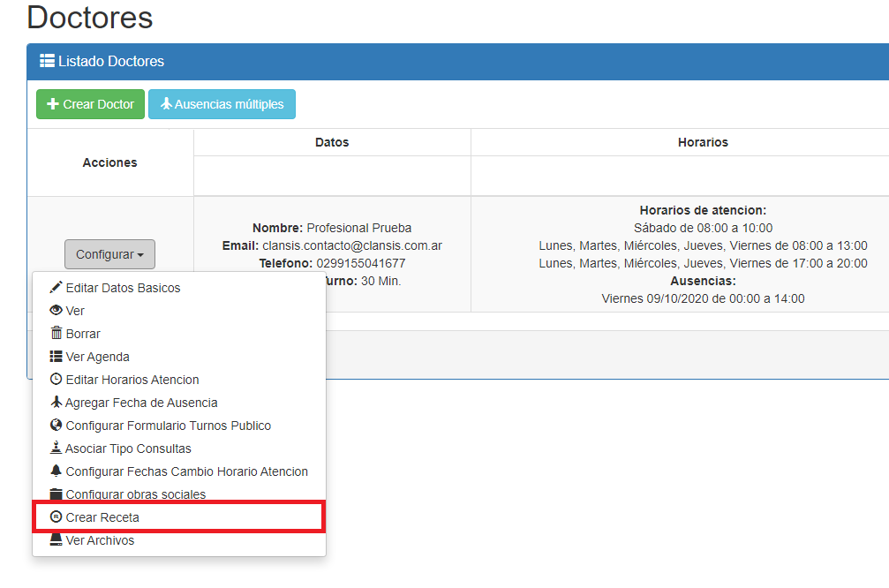The height and width of the screenshot is (588, 889).
Task: Click the clock icon for Editar Horarios Atencion
Action: (x=57, y=380)
